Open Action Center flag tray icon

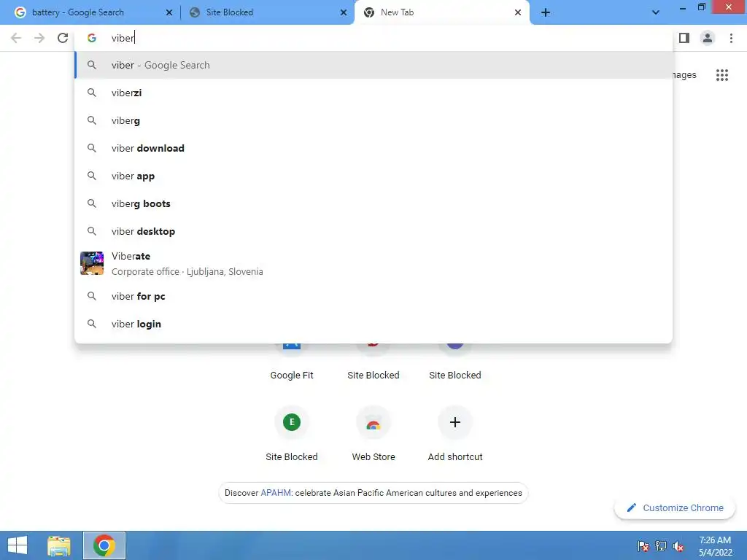643,545
